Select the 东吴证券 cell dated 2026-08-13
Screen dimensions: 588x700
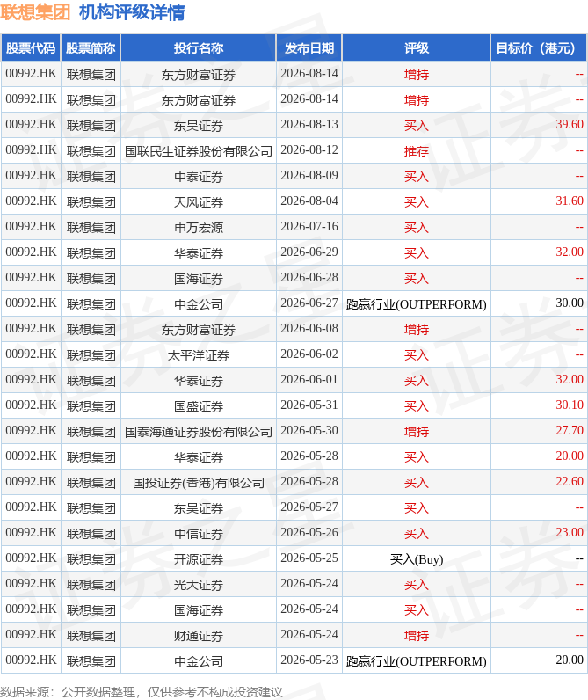[198, 126]
